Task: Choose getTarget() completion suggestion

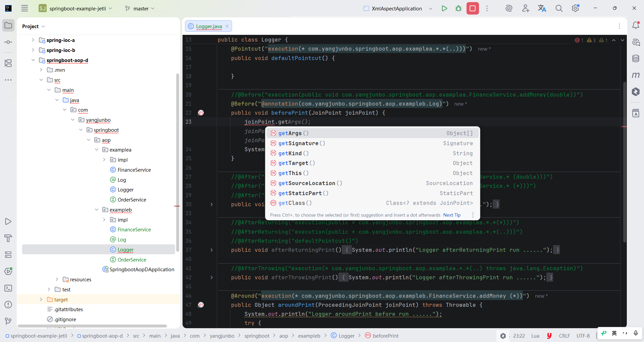Action: pyautogui.click(x=372, y=163)
